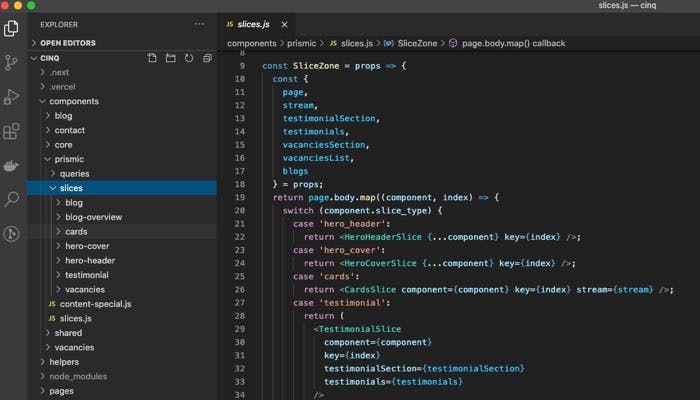Click the New Folder icon in explorer
Screen dimensions: 700x400
pos(170,58)
